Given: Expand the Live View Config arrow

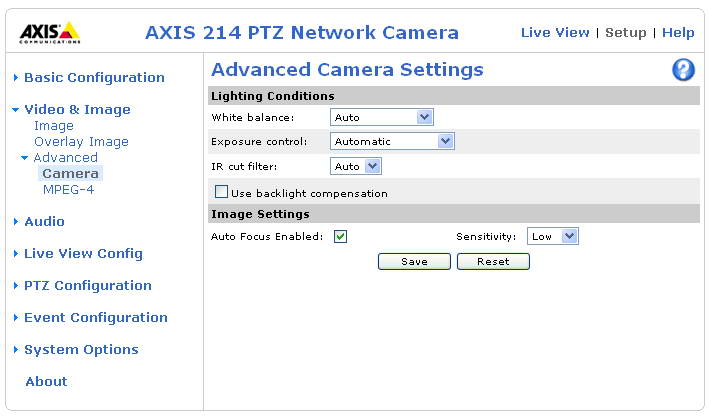Looking at the screenshot, I should (x=16, y=253).
